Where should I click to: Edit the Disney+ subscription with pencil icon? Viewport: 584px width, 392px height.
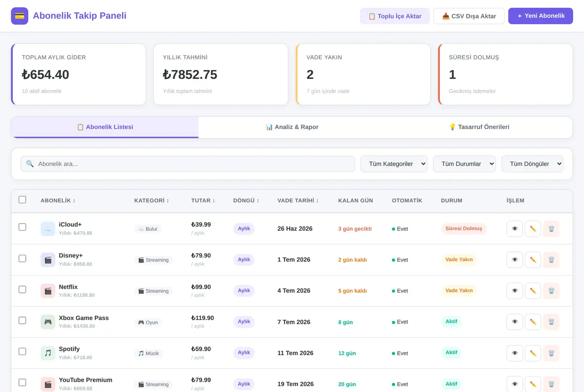coord(533,260)
